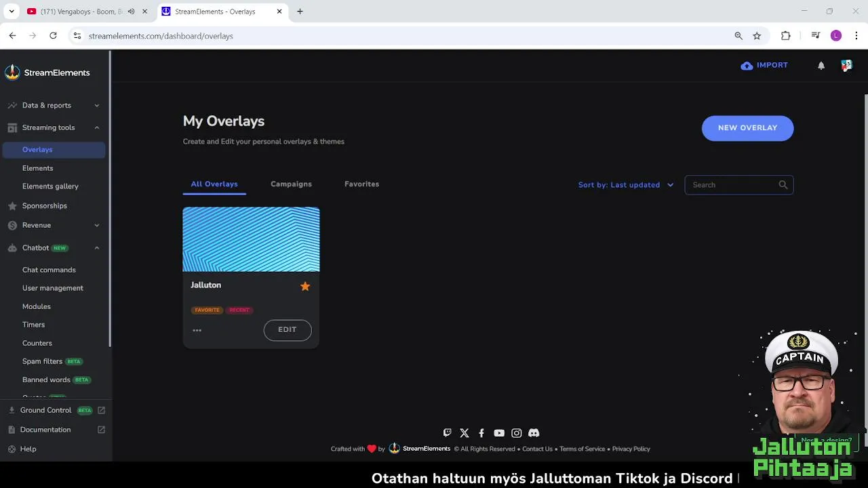Open the three-dots menu for Jalluton

(197, 330)
